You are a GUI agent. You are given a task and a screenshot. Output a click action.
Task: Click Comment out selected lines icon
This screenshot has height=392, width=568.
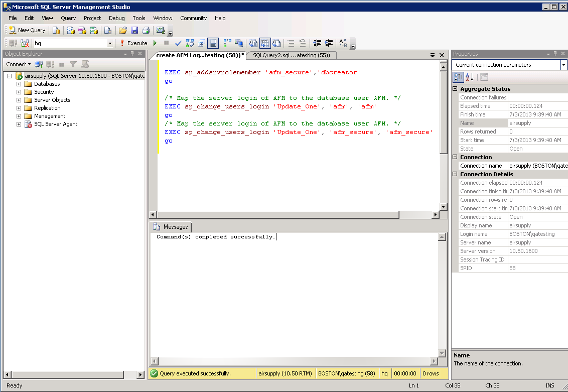(291, 43)
